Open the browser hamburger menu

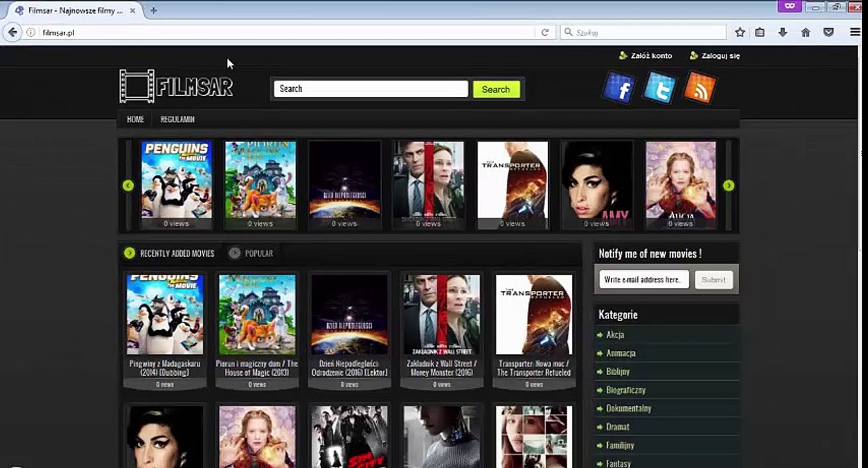click(855, 32)
